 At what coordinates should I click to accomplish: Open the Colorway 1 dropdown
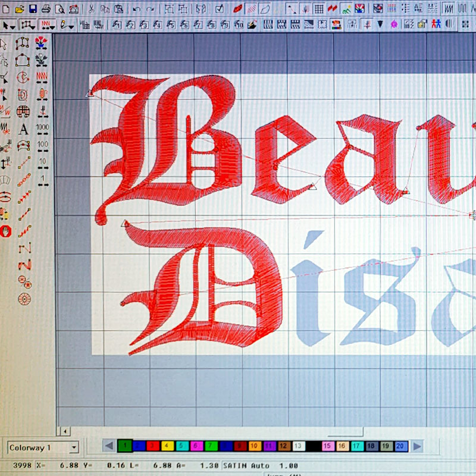click(x=74, y=447)
